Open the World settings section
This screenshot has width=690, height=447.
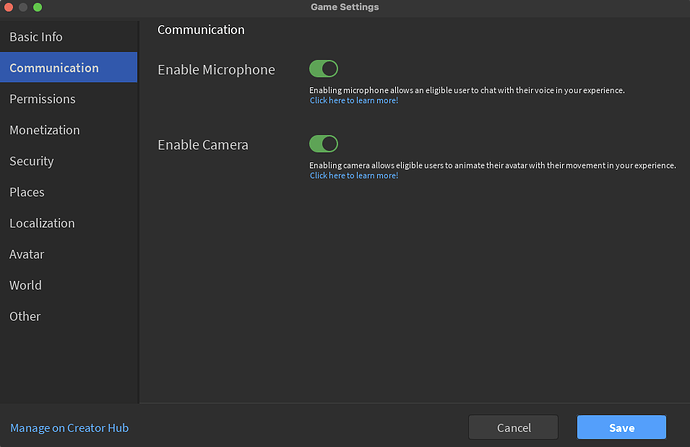point(25,285)
